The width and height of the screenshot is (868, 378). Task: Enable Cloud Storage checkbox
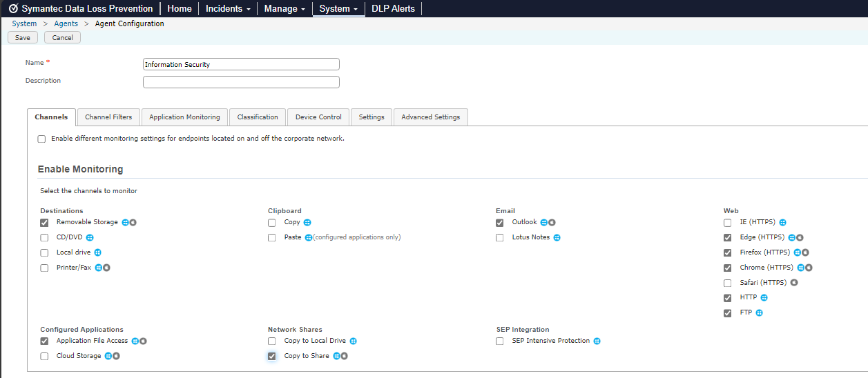tap(44, 357)
